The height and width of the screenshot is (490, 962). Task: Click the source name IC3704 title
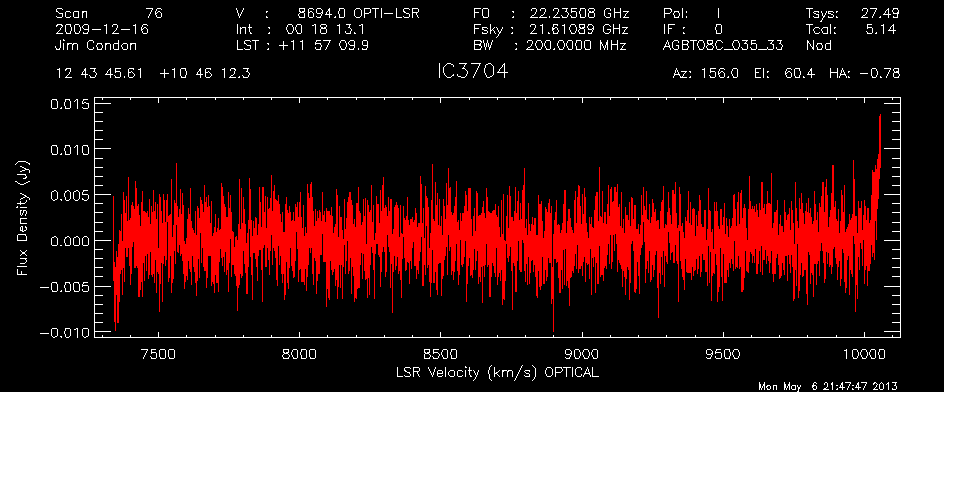click(472, 72)
